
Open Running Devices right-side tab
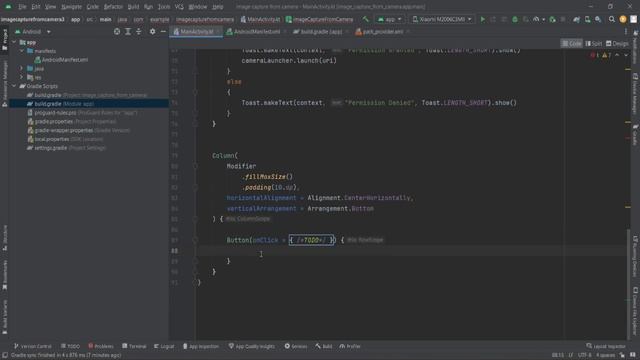pyautogui.click(x=635, y=256)
